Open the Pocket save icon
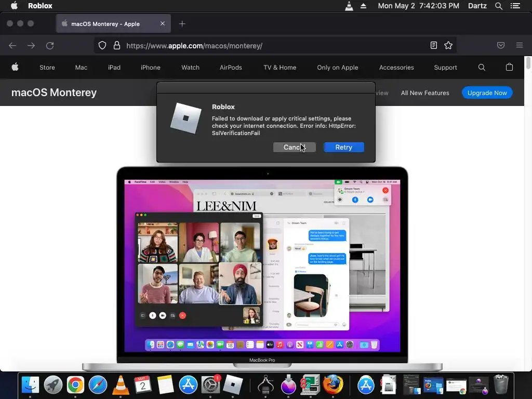This screenshot has height=399, width=532. 501,45
